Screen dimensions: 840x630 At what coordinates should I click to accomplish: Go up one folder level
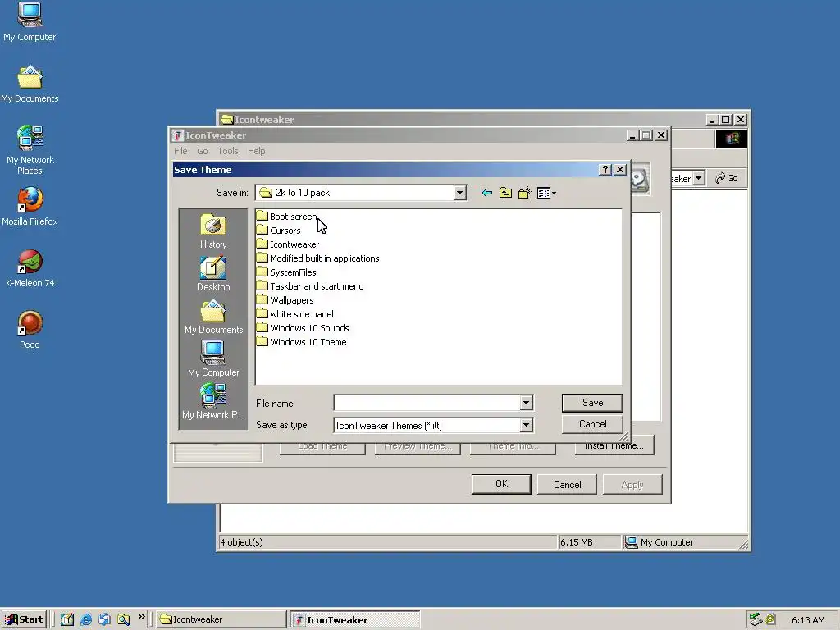[x=505, y=193]
